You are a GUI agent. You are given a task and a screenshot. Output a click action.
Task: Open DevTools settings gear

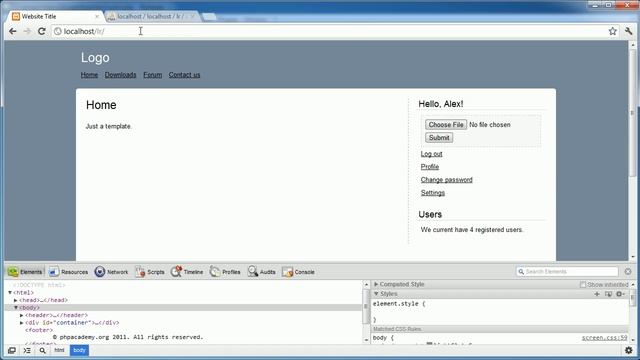tap(629, 351)
